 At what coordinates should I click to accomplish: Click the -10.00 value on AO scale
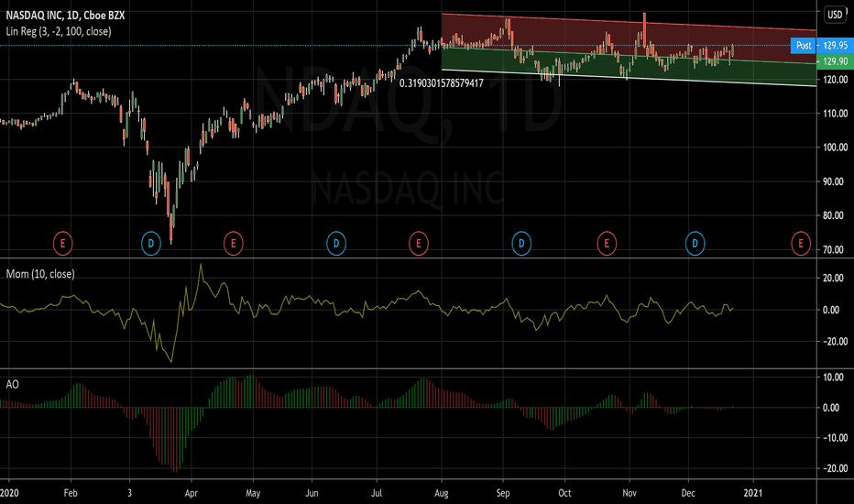pyautogui.click(x=835, y=437)
